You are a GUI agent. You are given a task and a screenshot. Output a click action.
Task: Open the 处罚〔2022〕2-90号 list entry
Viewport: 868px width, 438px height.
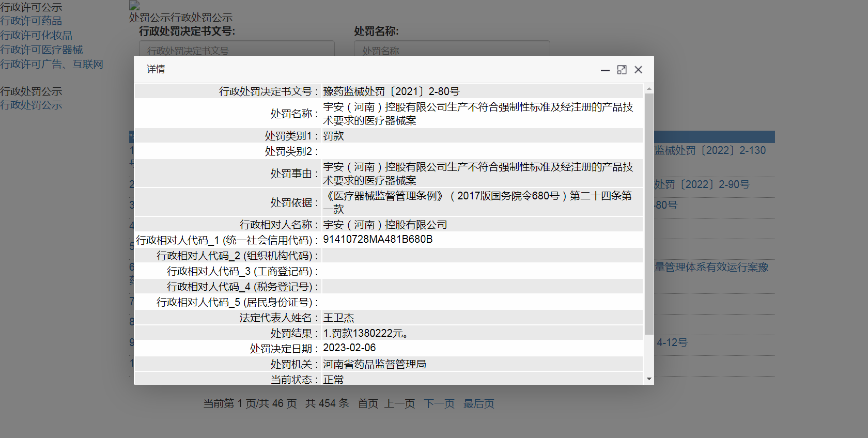coord(702,185)
